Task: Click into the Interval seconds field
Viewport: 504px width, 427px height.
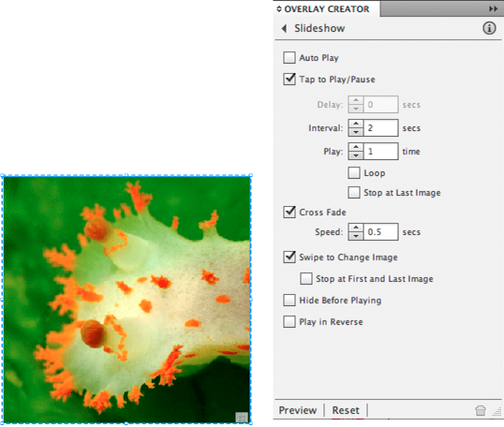Action: [x=380, y=128]
